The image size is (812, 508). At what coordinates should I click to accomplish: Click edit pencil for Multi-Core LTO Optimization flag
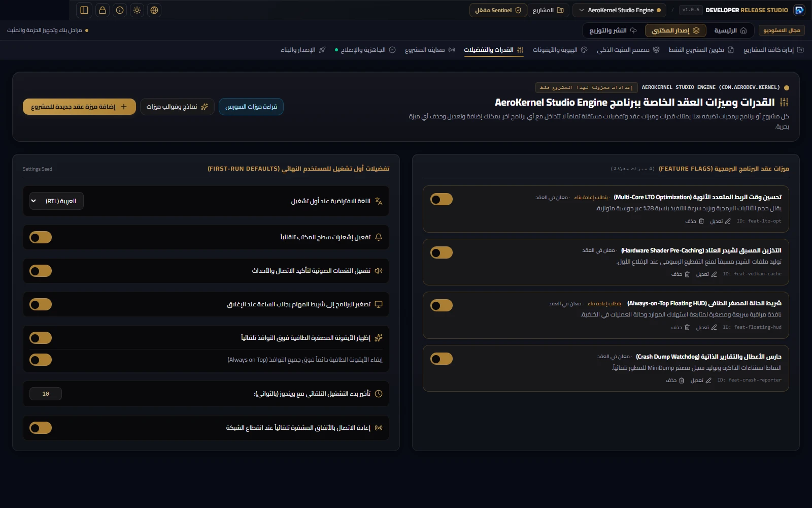coord(728,221)
